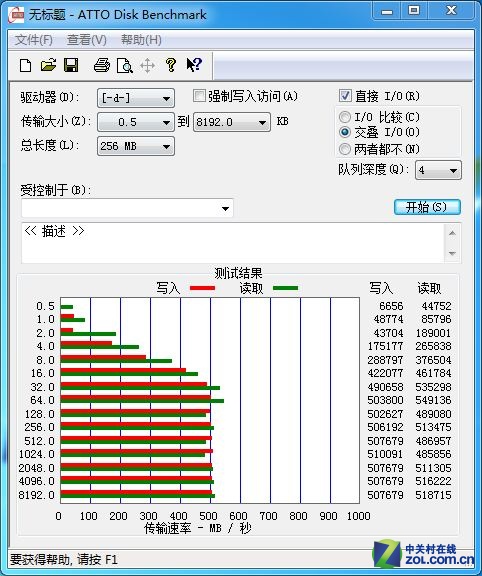Click inside the 描述 description text box
This screenshot has width=482, height=576.
(233, 243)
